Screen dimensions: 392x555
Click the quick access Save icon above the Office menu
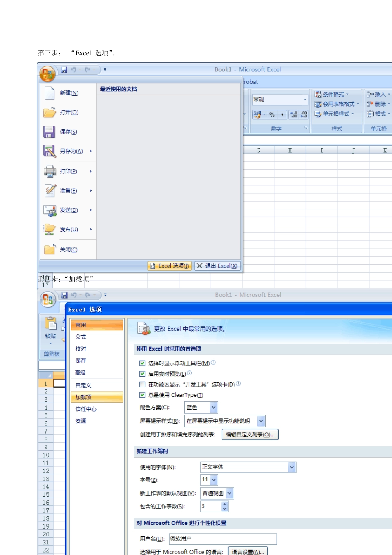[x=64, y=70]
